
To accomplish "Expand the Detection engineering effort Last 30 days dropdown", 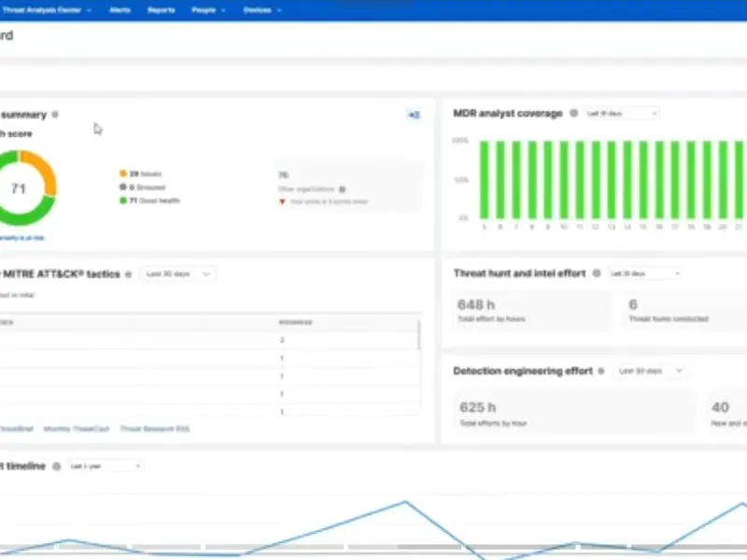I will [x=651, y=371].
